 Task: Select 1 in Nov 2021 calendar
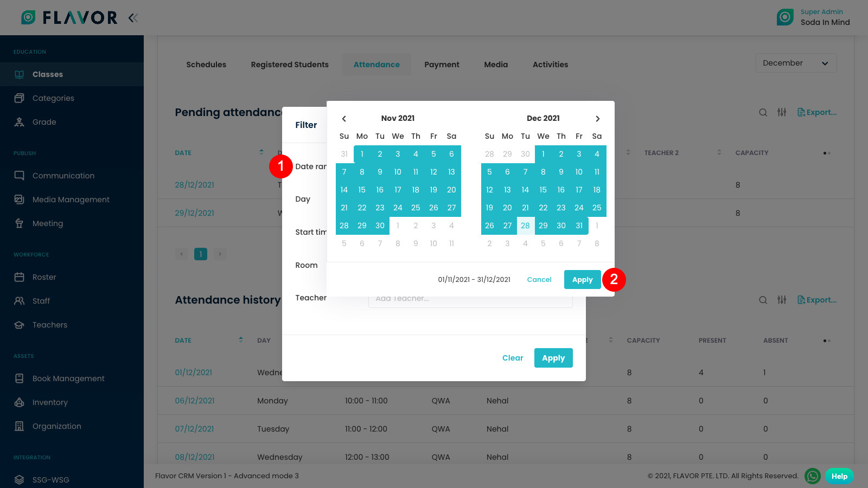click(362, 154)
